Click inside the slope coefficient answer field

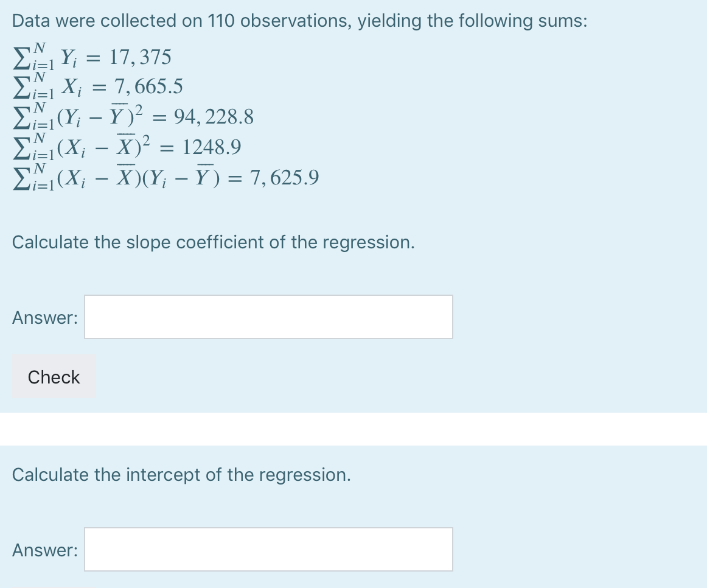click(268, 317)
